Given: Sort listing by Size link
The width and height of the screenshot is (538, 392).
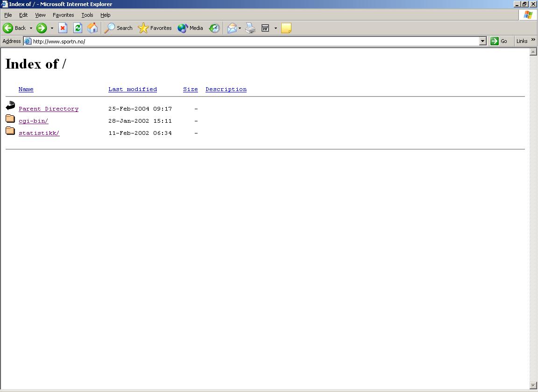Looking at the screenshot, I should pyautogui.click(x=191, y=89).
